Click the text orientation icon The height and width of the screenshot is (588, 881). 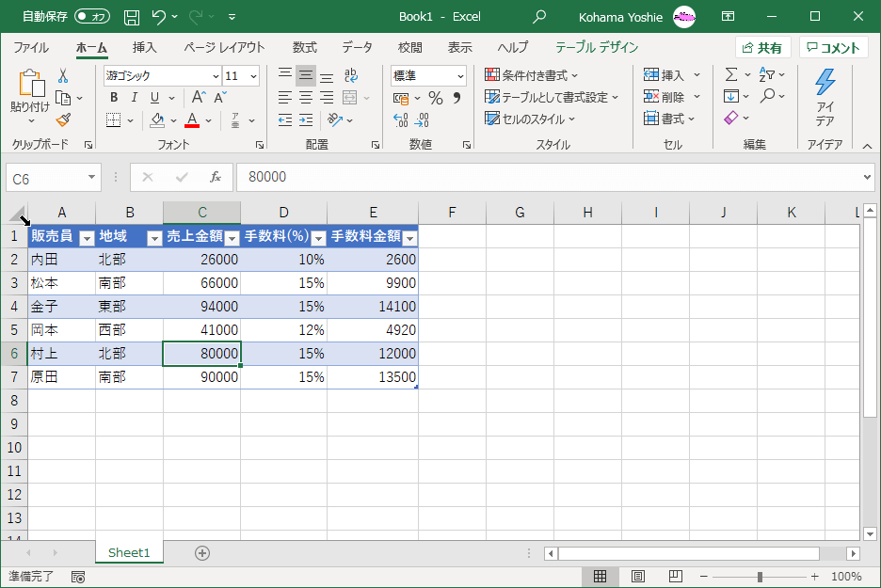tap(335, 119)
